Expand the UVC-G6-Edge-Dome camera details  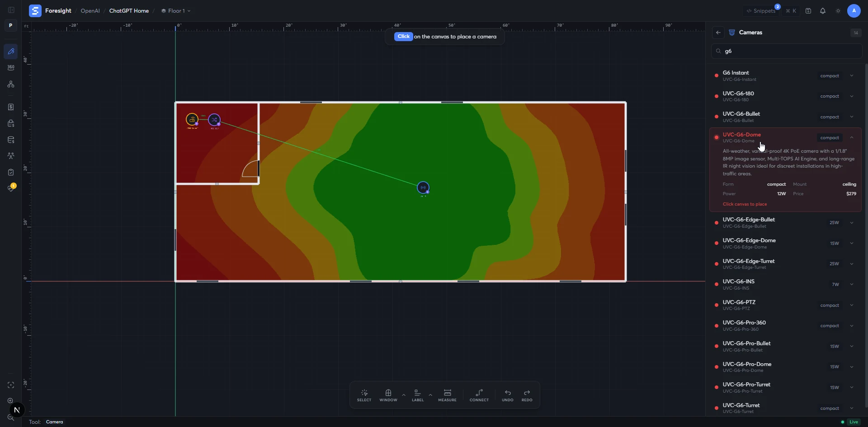point(852,244)
